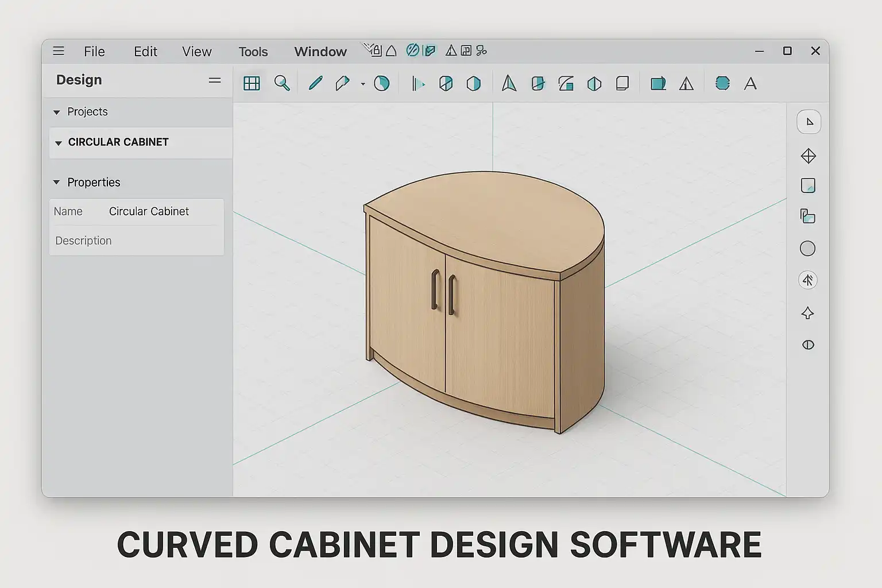The image size is (882, 588).
Task: Select the pencil draw tool
Action: tap(315, 83)
